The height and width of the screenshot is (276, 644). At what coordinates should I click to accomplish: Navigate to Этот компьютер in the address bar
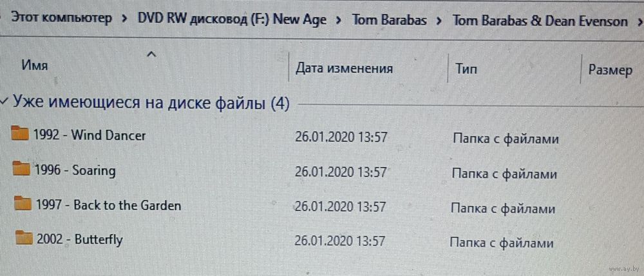pos(61,19)
